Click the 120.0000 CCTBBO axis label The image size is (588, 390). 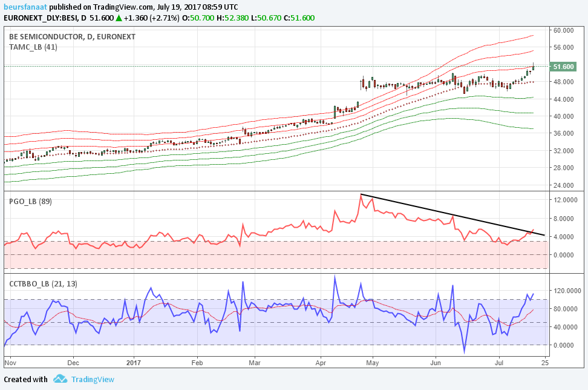pos(567,291)
